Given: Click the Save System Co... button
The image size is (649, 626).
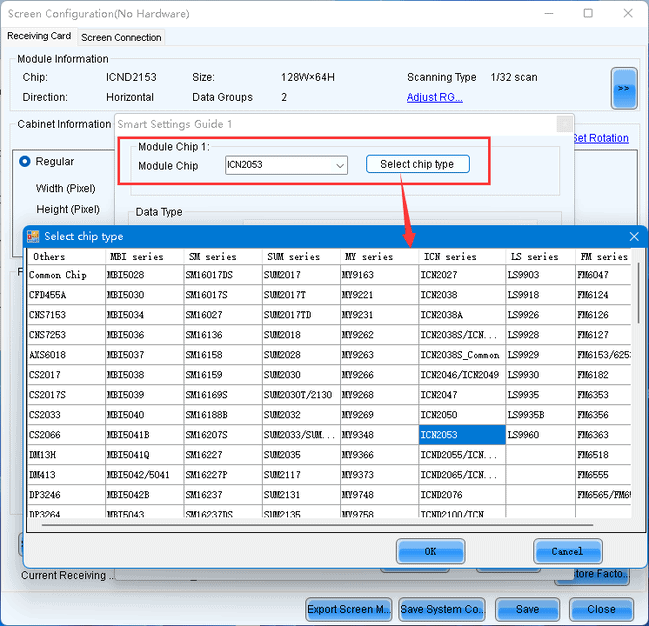Looking at the screenshot, I should click(x=442, y=609).
